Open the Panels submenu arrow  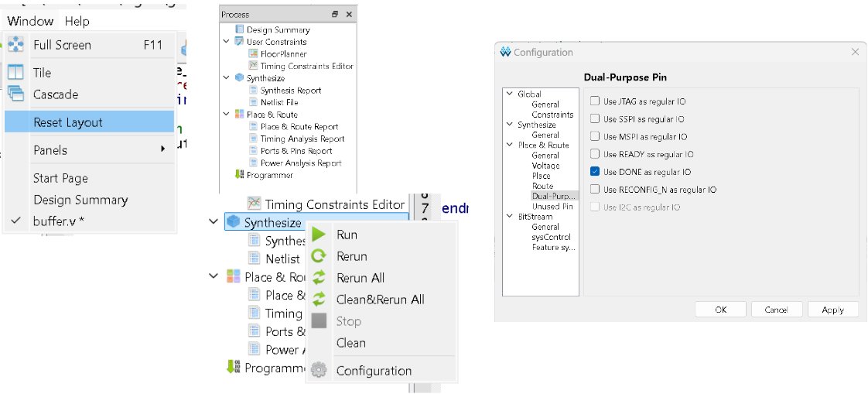[162, 149]
